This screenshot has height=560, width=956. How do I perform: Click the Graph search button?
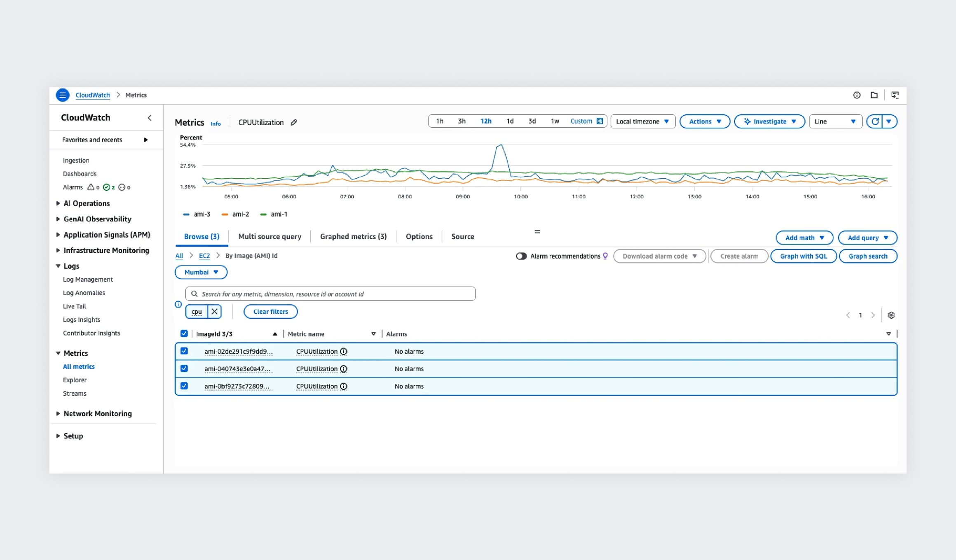tap(868, 256)
